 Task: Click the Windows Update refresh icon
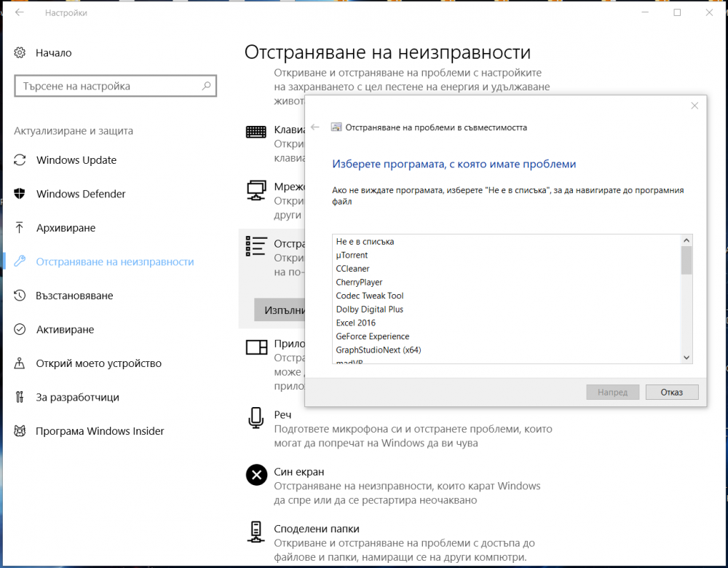[20, 159]
